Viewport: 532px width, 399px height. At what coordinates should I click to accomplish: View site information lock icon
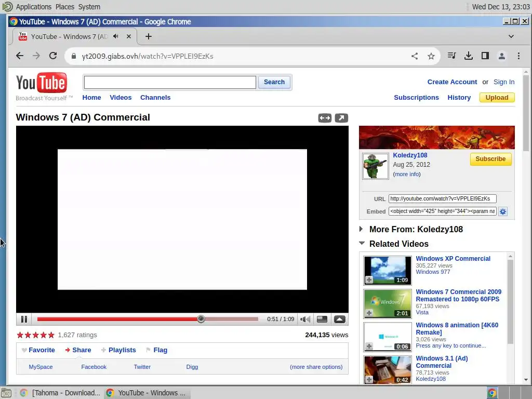[74, 56]
